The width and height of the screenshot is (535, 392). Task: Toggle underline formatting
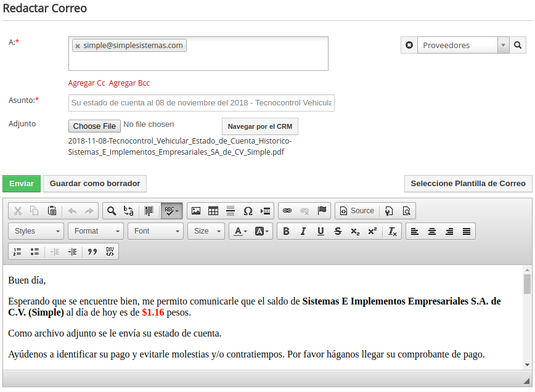(321, 231)
